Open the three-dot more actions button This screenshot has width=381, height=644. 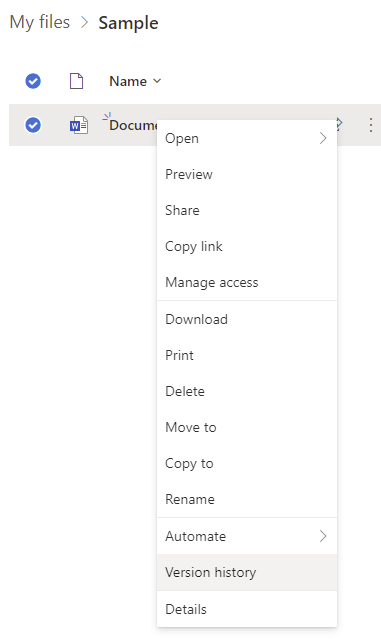(x=370, y=125)
